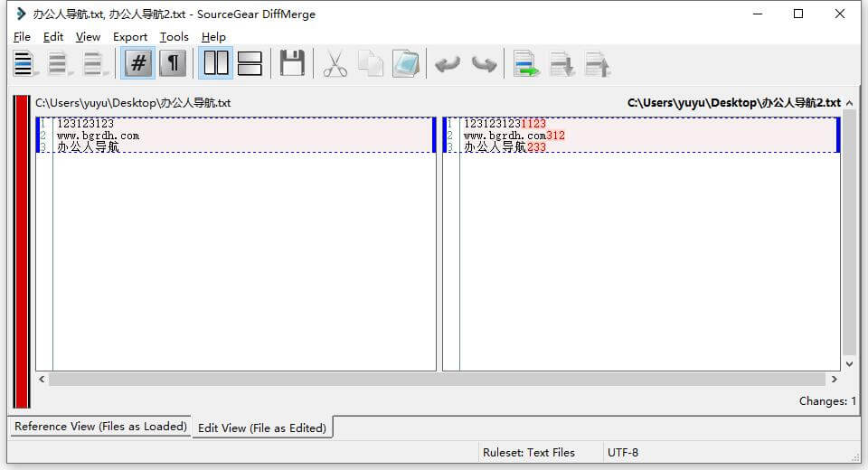Click the Paste clipboard icon
Viewport: 868px width, 470px height.
405,63
